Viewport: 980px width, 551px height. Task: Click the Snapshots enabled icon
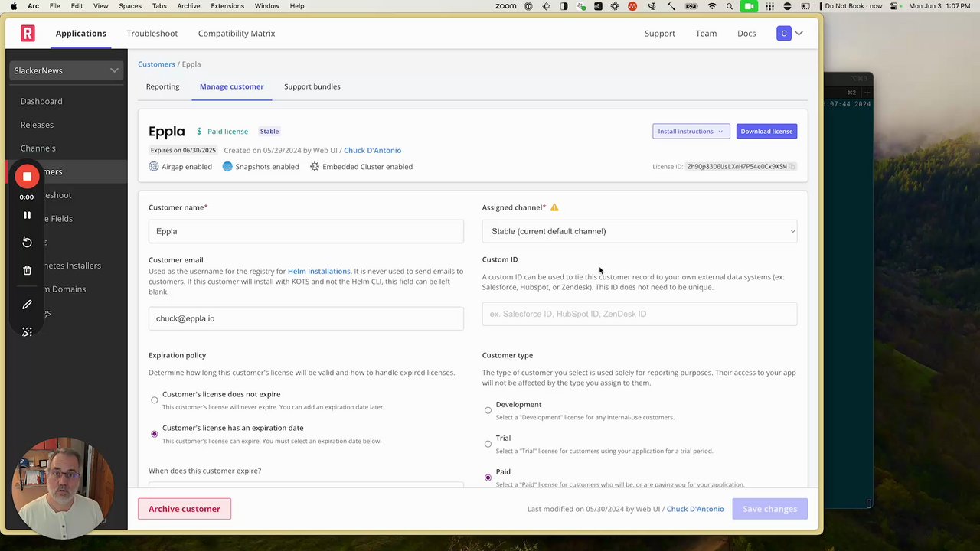tap(227, 166)
